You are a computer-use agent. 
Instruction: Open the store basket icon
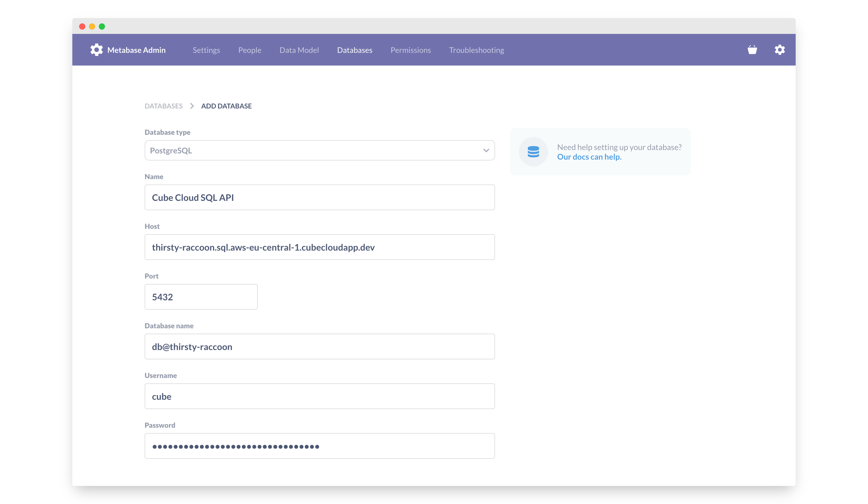(x=752, y=50)
